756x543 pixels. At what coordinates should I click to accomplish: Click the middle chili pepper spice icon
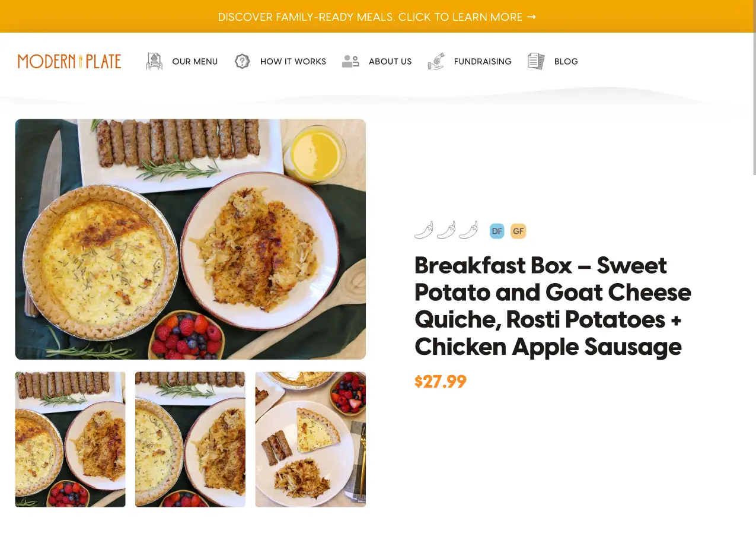(446, 230)
